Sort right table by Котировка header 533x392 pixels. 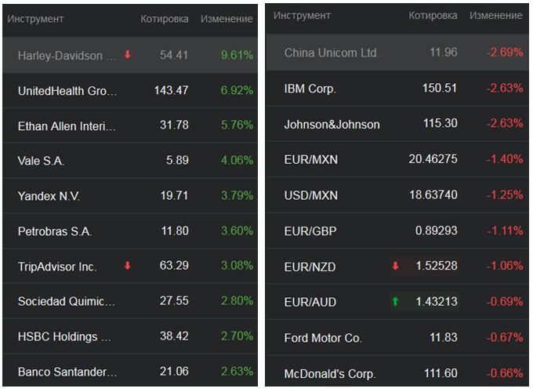[433, 16]
